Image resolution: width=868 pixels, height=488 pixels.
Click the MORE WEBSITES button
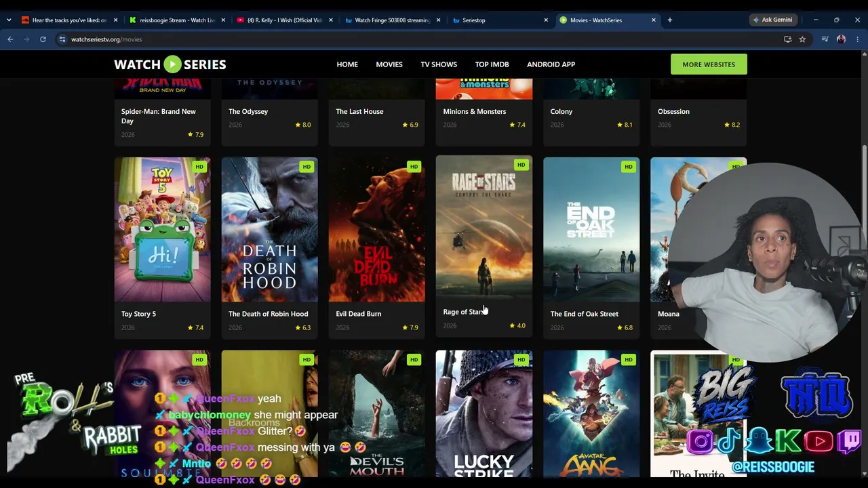pyautogui.click(x=709, y=64)
